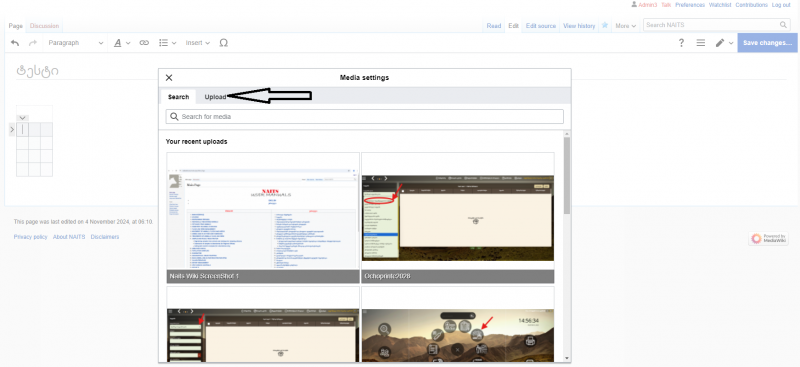Open the Edit source tab
Viewport: 800px width, 367px height.
[541, 26]
